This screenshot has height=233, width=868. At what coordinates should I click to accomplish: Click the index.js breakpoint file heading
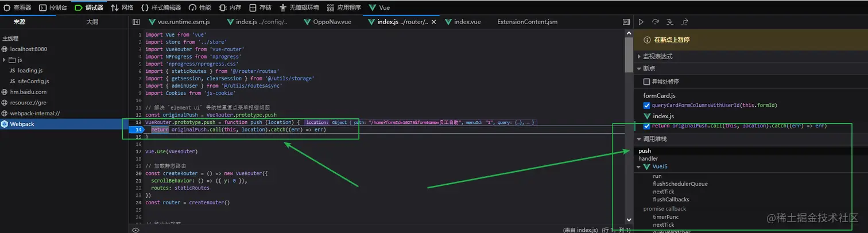(x=663, y=116)
